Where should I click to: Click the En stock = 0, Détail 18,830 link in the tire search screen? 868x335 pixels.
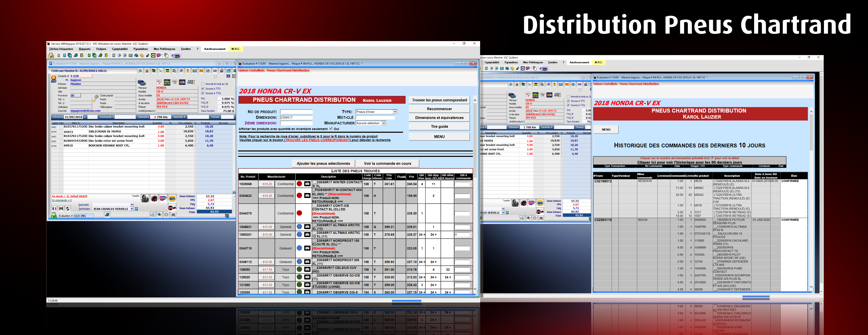pos(69,196)
